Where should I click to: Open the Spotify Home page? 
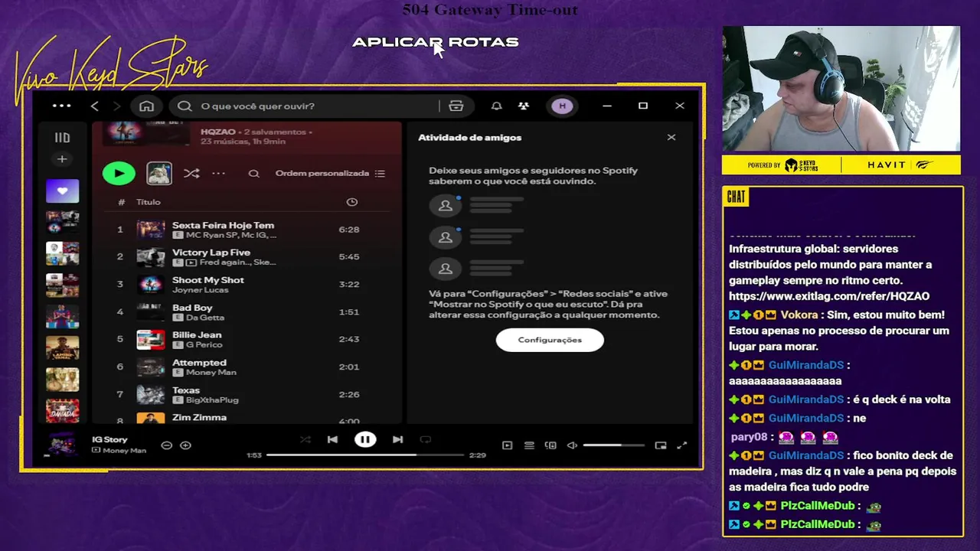146,106
